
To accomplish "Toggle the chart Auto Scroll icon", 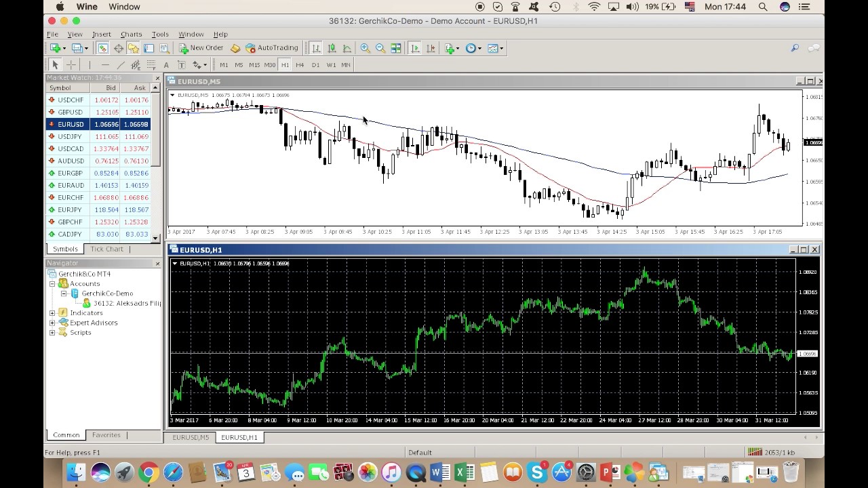I will pyautogui.click(x=415, y=48).
